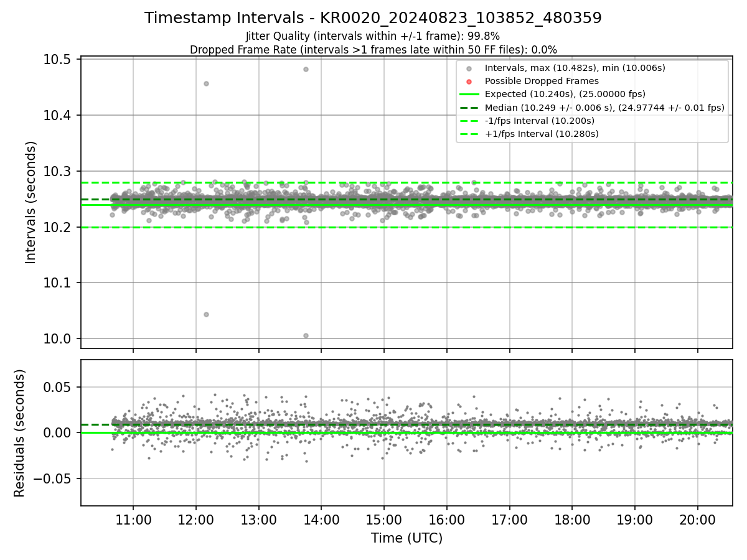Viewport: 747px width, 560px height.
Task: Click the min outlier point near 10.006 seconds
Action: pos(306,335)
